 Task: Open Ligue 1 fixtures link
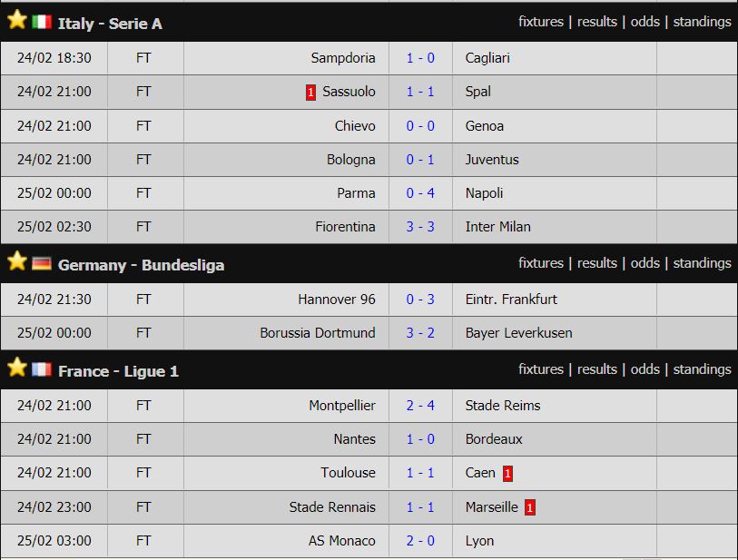click(x=541, y=369)
